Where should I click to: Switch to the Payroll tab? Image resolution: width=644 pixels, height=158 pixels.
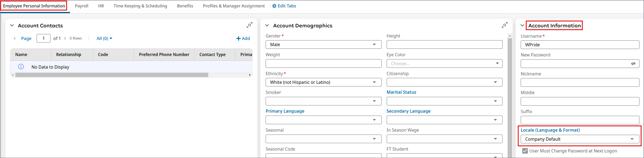point(81,6)
